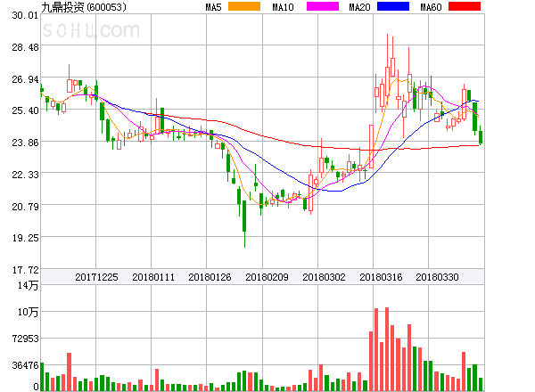The height and width of the screenshot is (392, 535).
Task: Click the 23.86 price axis label
Action: (x=25, y=143)
